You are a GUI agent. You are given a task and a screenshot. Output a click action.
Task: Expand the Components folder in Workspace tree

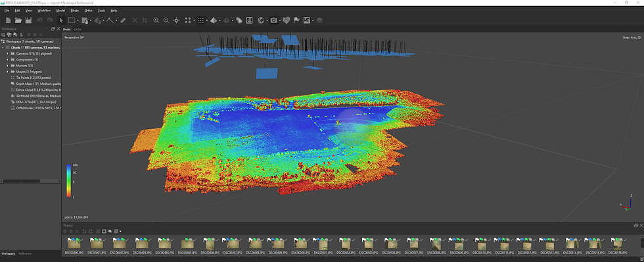[7, 60]
